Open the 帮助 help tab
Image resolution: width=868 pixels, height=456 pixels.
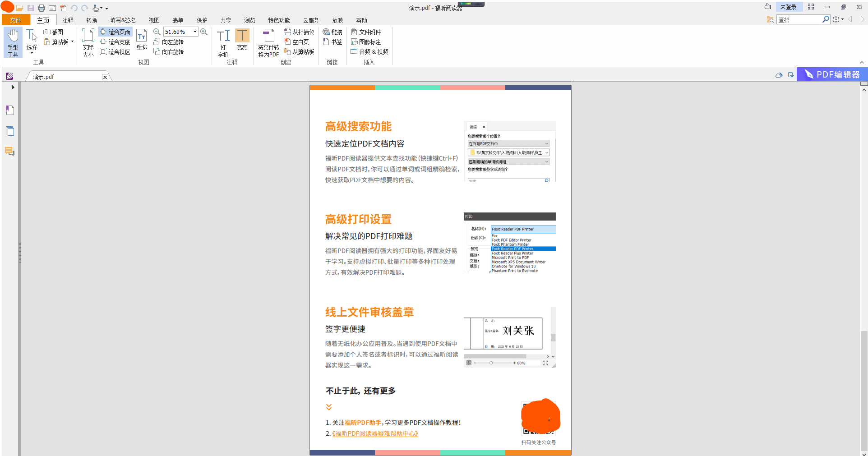point(361,20)
